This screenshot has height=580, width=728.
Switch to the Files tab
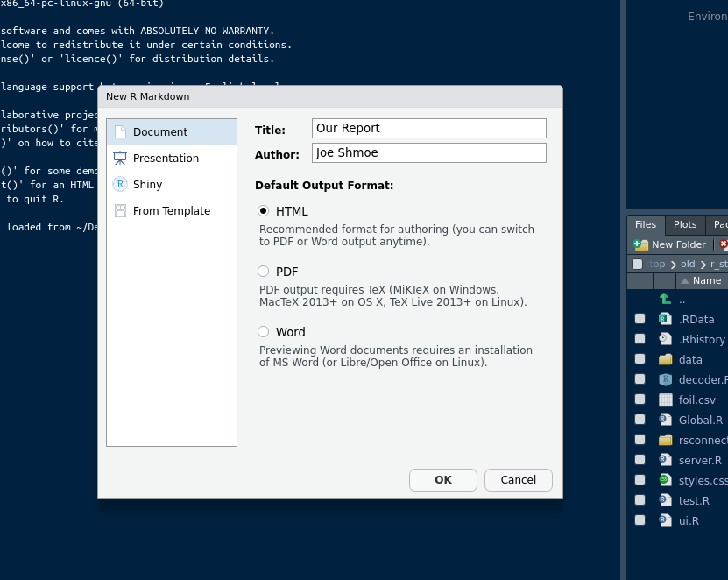(646, 225)
